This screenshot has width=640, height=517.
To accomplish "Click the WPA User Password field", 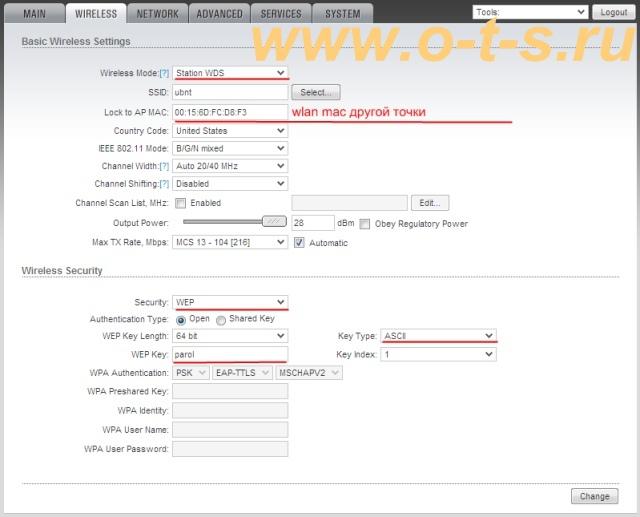I will [x=230, y=449].
